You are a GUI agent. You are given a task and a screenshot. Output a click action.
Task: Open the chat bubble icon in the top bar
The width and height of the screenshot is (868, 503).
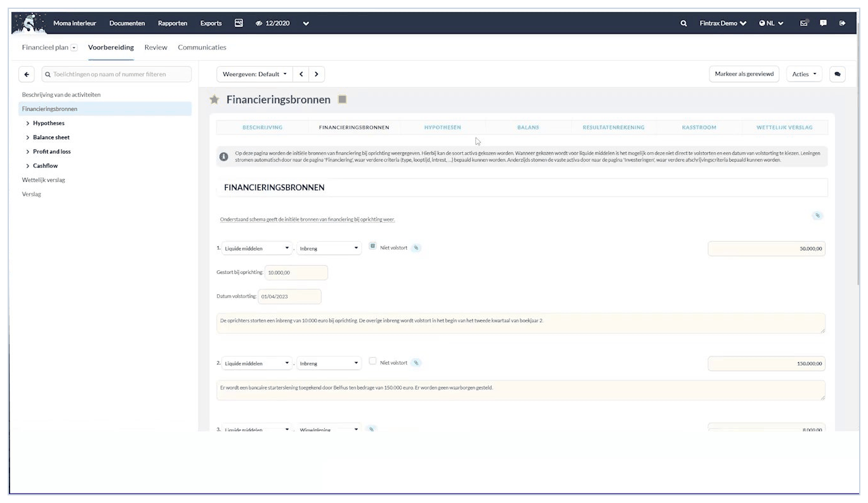[824, 23]
